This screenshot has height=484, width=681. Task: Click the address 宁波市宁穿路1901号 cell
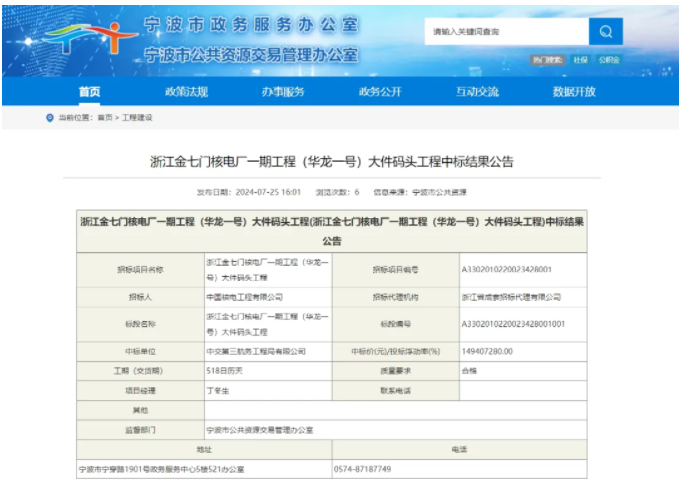tap(204, 469)
